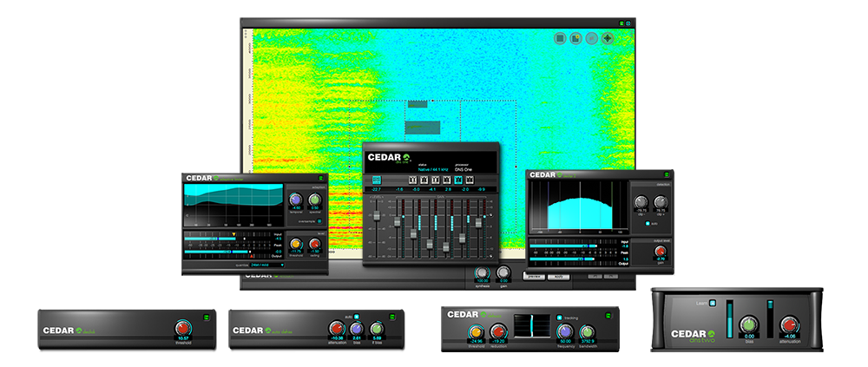Click the fourth band channel icon in DNS One
Viewport: 868px width, 367px height.
click(447, 180)
